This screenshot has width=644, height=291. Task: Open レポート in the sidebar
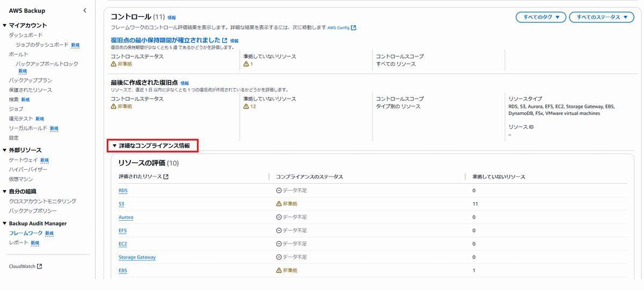19,243
